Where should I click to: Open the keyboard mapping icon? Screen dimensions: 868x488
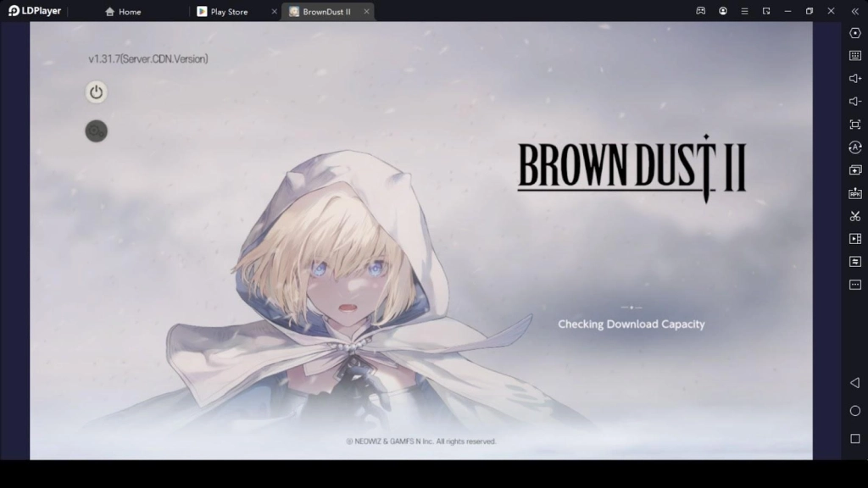[855, 55]
